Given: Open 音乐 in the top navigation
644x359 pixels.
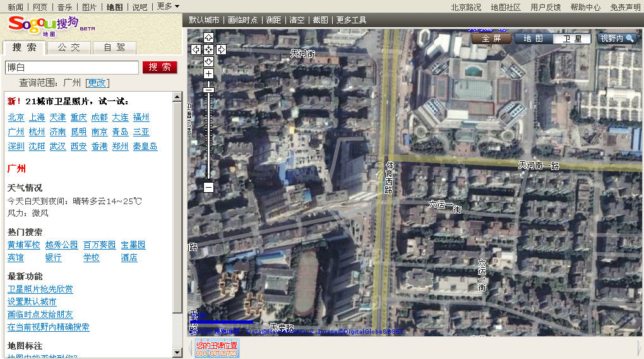Looking at the screenshot, I should point(65,7).
